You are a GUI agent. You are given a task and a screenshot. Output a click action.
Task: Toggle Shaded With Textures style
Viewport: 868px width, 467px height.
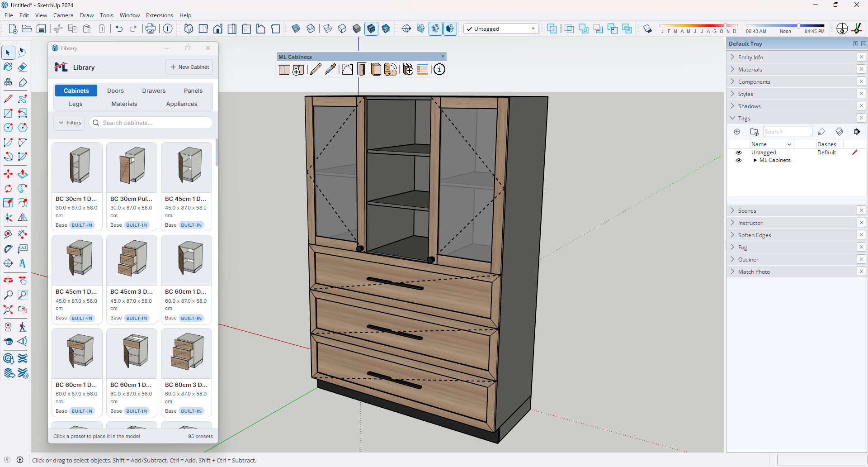click(371, 29)
